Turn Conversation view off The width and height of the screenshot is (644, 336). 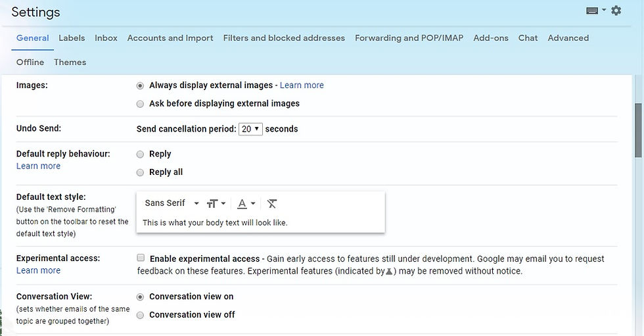(141, 315)
